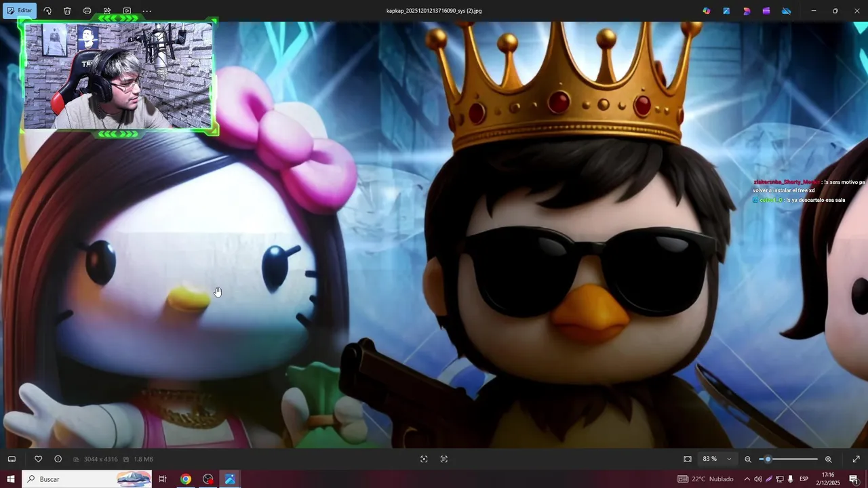Open the Editar image editor
The height and width of the screenshot is (488, 868).
(x=19, y=11)
